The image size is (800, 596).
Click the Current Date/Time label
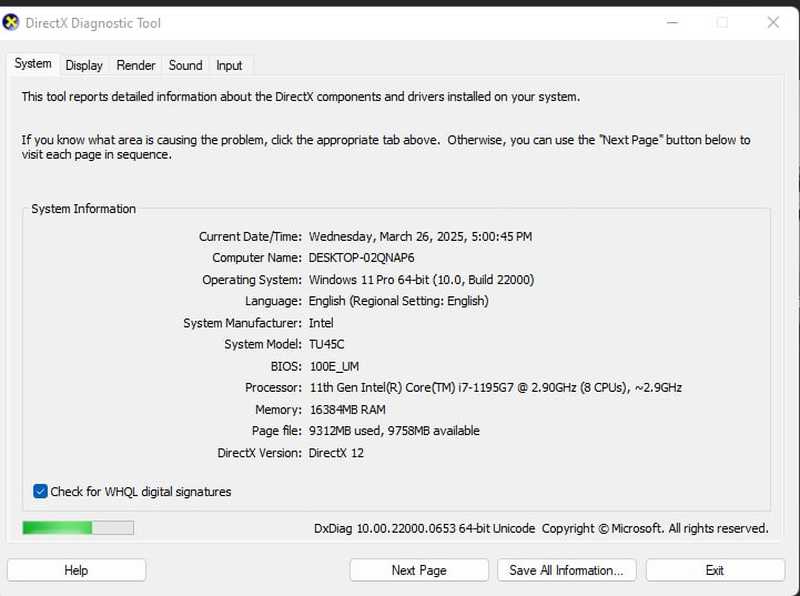[x=251, y=237]
